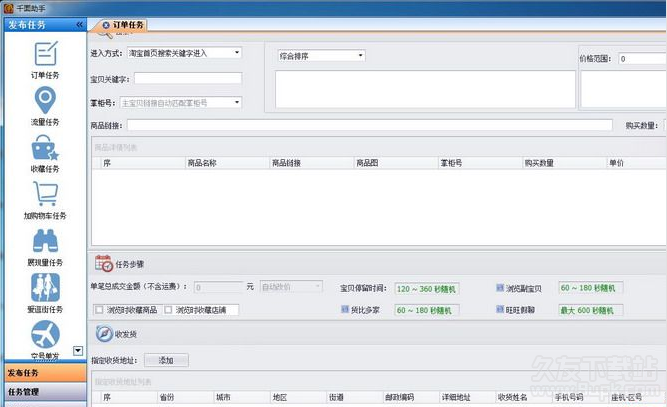Click the 收货姓名 column header
The height and width of the screenshot is (407, 667).
[524, 397]
